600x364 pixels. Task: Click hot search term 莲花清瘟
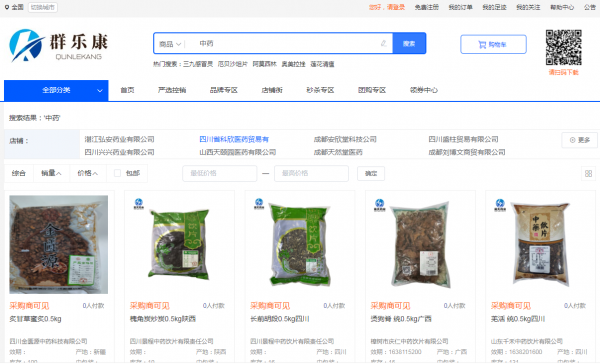[x=322, y=64]
